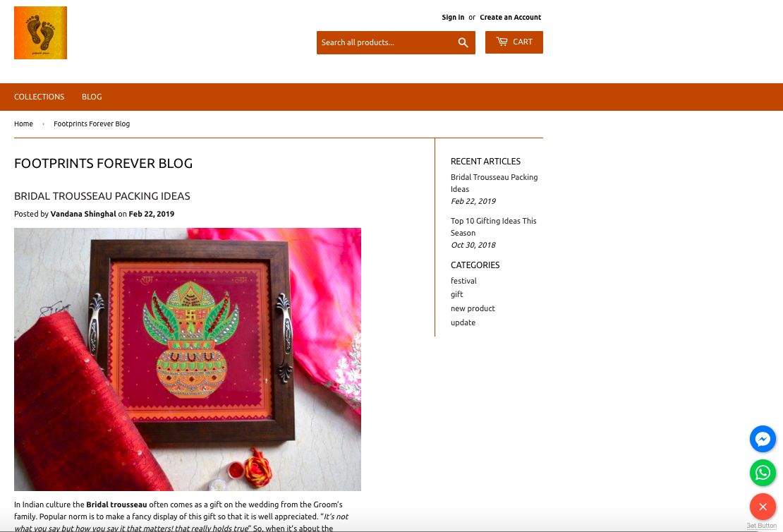The height and width of the screenshot is (532, 783).
Task: Click the footprints store logo
Action: pos(40,33)
